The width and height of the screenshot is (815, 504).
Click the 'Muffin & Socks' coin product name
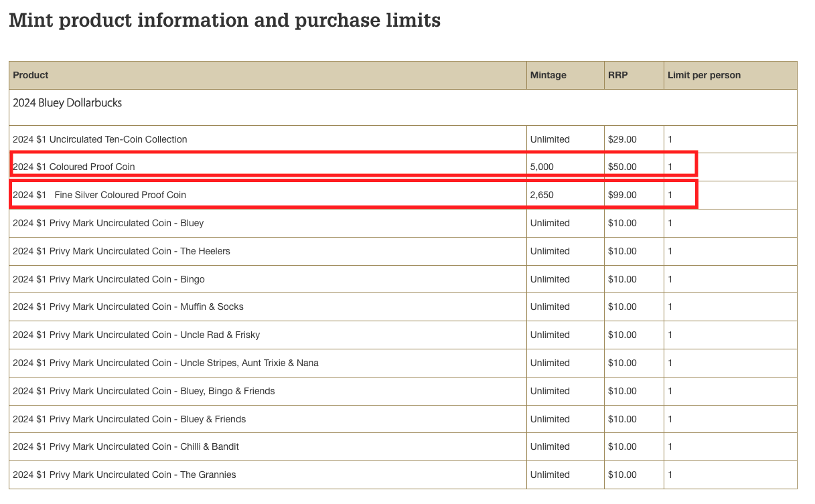[x=128, y=307]
